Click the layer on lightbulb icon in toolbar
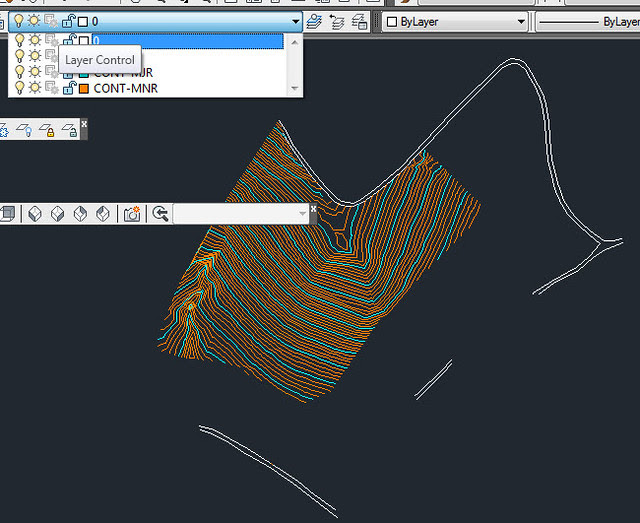This screenshot has width=640, height=523. (x=26, y=130)
